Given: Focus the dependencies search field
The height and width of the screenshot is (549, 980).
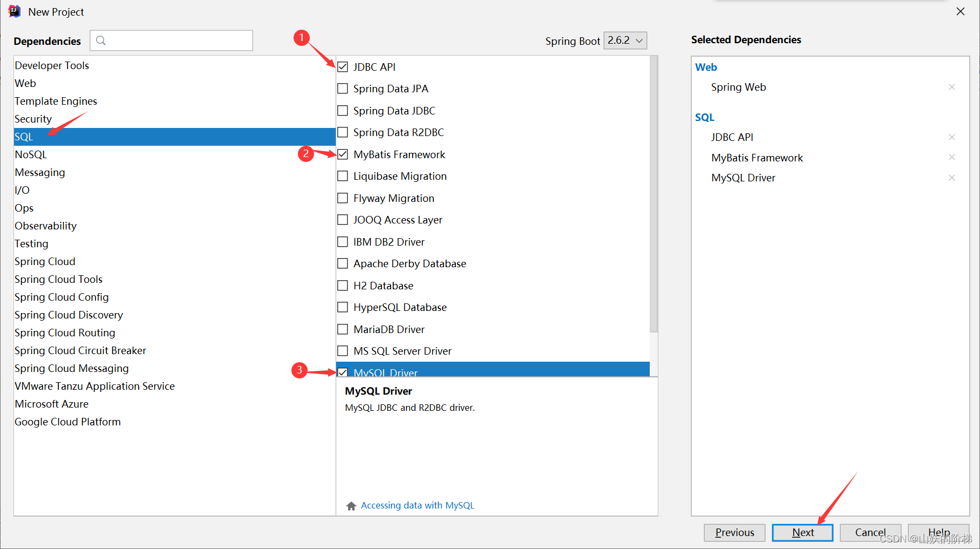Looking at the screenshot, I should (171, 40).
